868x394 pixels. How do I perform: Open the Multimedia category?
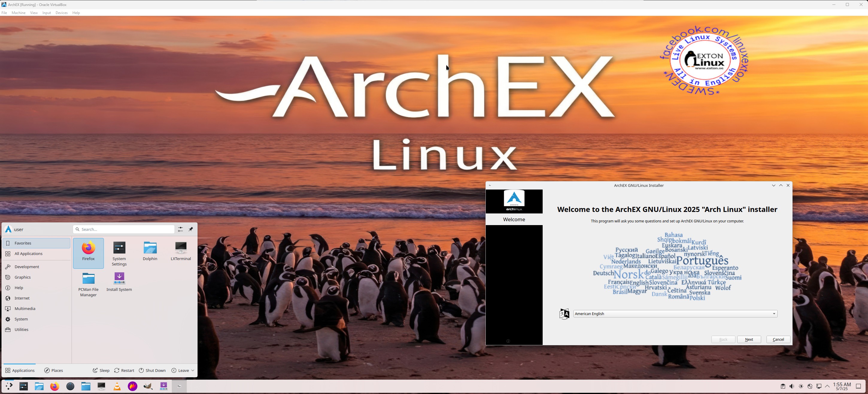tap(37, 308)
